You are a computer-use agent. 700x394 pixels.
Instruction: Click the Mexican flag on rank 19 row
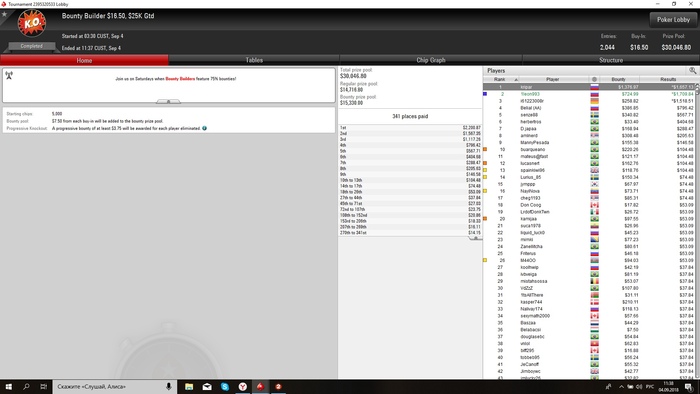[x=594, y=212]
